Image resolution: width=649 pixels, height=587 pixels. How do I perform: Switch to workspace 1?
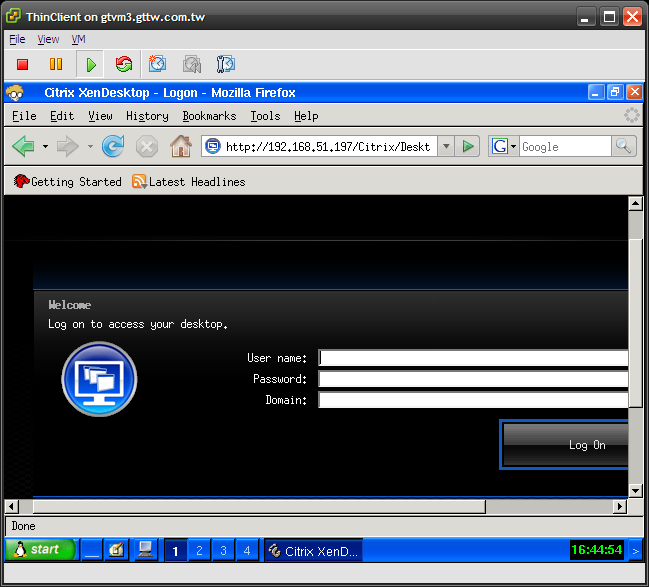175,551
